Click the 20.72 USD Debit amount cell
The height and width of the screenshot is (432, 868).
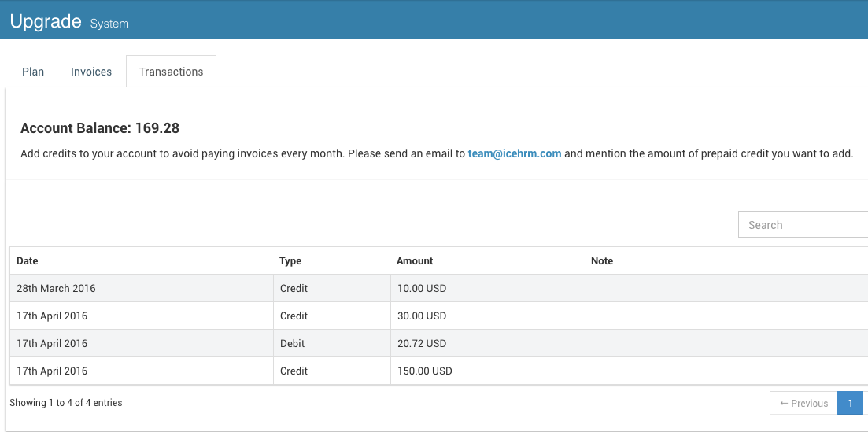488,343
